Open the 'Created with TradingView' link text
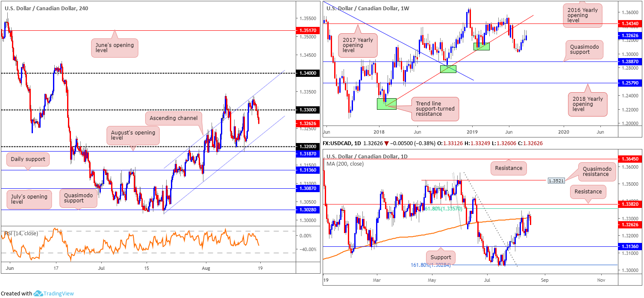 pos(37,293)
